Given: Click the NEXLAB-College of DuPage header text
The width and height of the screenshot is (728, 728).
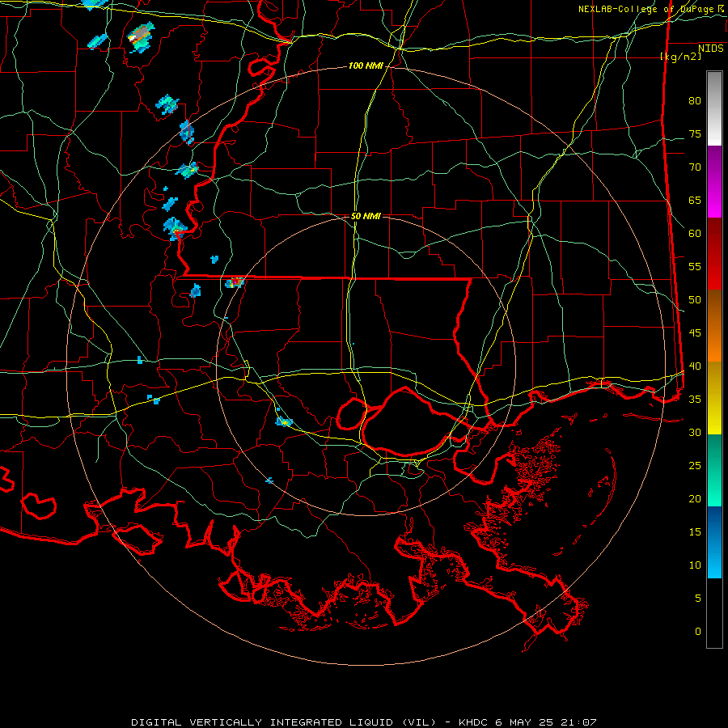Looking at the screenshot, I should pyautogui.click(x=651, y=9).
